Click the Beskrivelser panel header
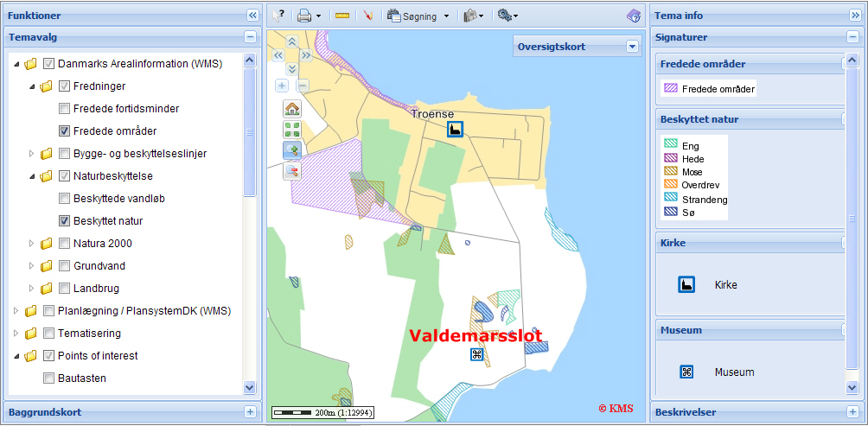This screenshot has width=868, height=426. (756, 411)
